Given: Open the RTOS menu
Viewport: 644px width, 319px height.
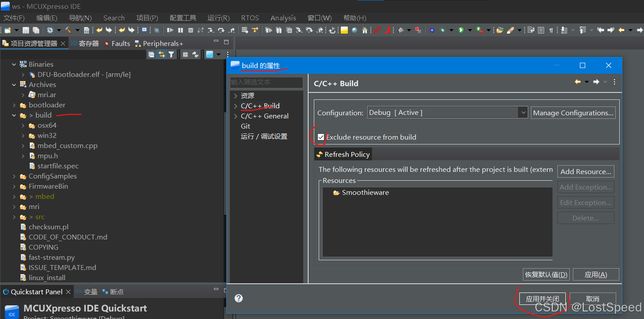Looking at the screenshot, I should [x=250, y=18].
